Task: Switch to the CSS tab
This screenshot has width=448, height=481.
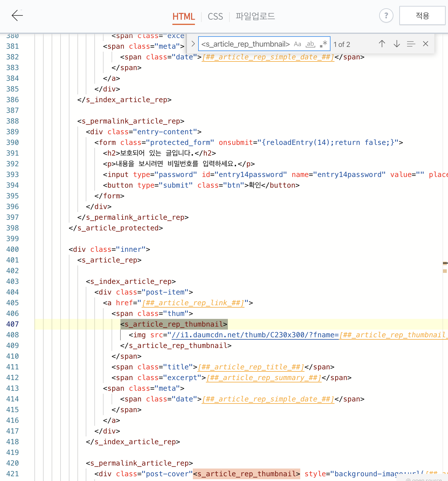Action: click(215, 17)
